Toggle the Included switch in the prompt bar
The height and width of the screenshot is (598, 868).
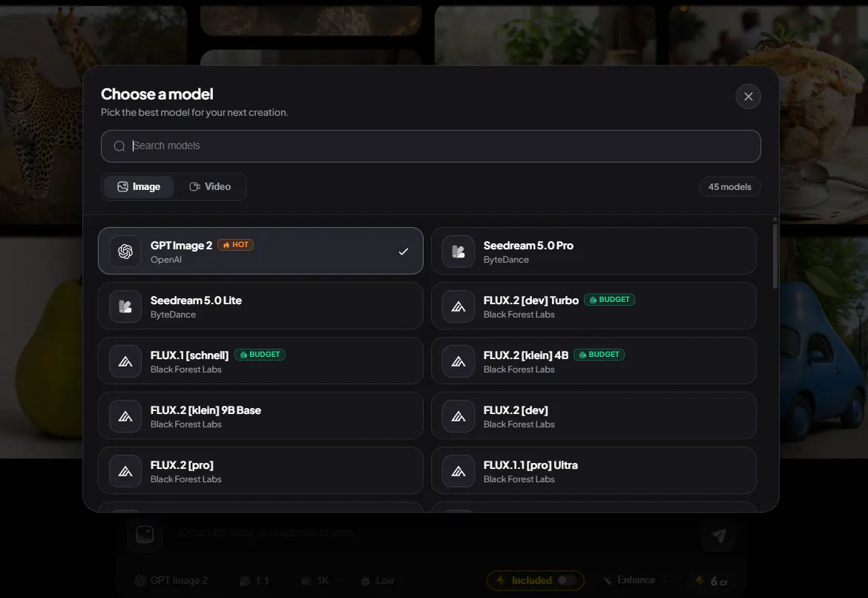(x=566, y=580)
